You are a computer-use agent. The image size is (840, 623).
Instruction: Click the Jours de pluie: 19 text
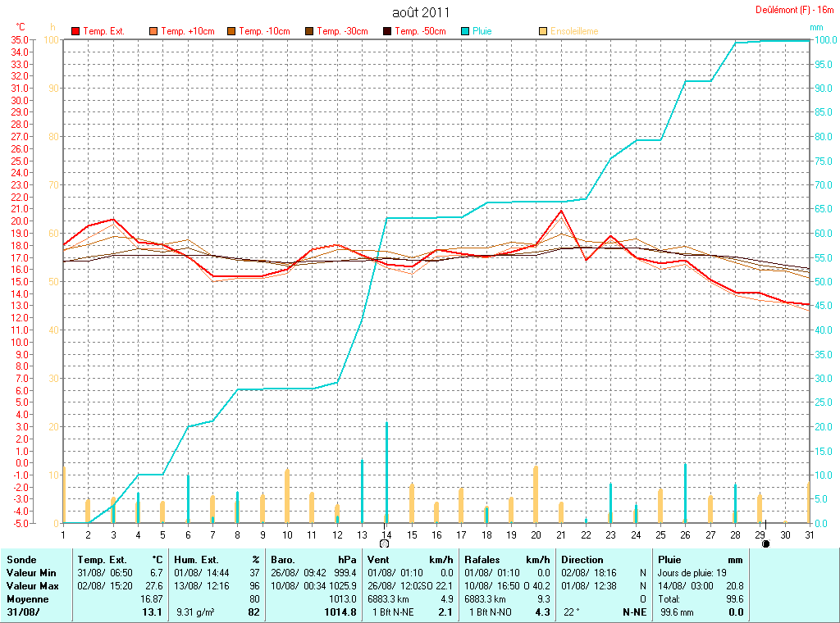691,572
